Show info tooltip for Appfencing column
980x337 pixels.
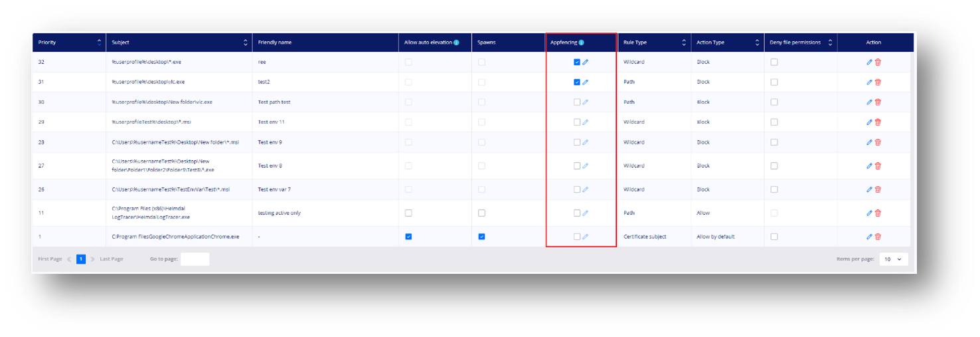(582, 43)
